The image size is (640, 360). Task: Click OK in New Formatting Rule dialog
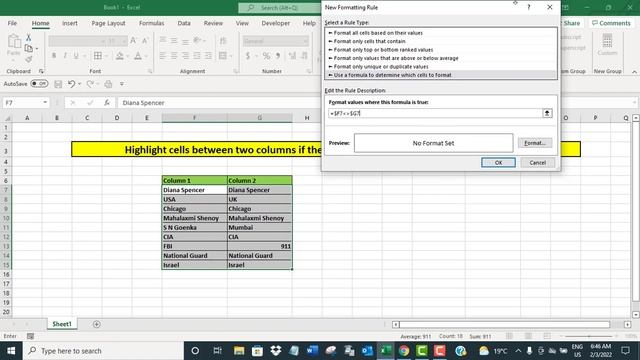coord(498,162)
